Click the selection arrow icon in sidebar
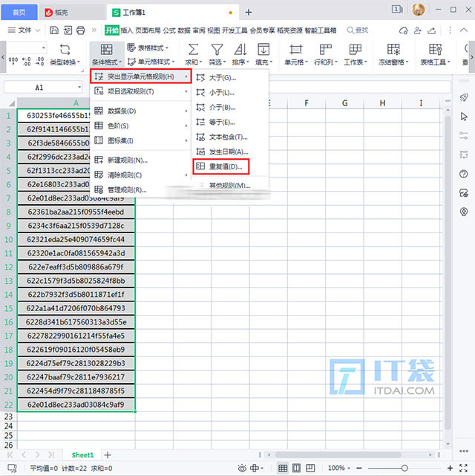This screenshot has height=476, width=475. click(x=464, y=117)
